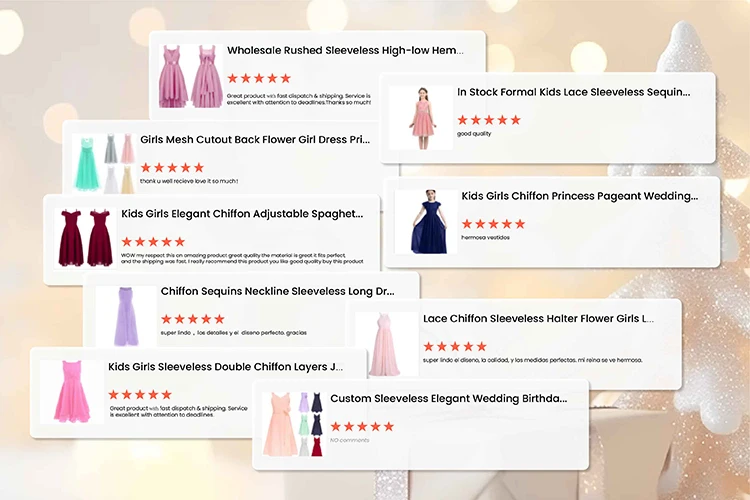This screenshot has height=500, width=750.
Task: Click the star rating under In Stock Formal Kids
Action: coord(489,120)
